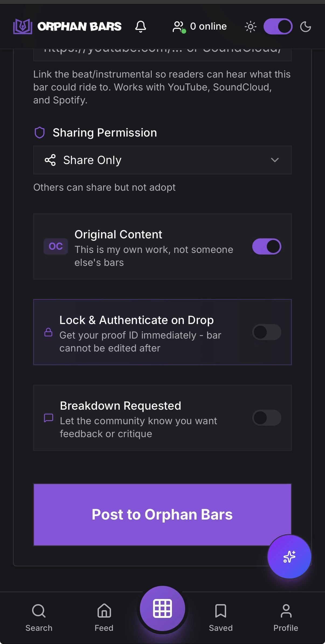This screenshot has height=644, width=325.
Task: Enable Lock & Authenticate on Drop
Action: coord(267,332)
